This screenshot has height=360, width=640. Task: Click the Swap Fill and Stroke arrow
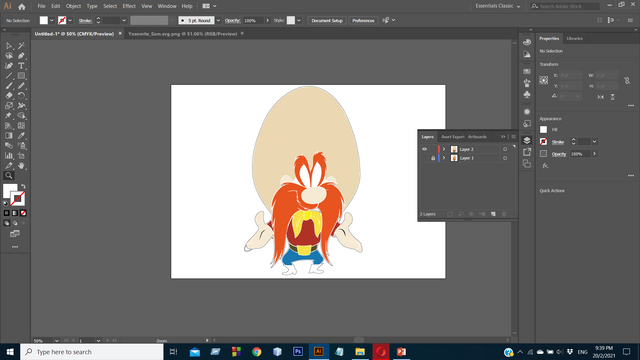click(23, 187)
